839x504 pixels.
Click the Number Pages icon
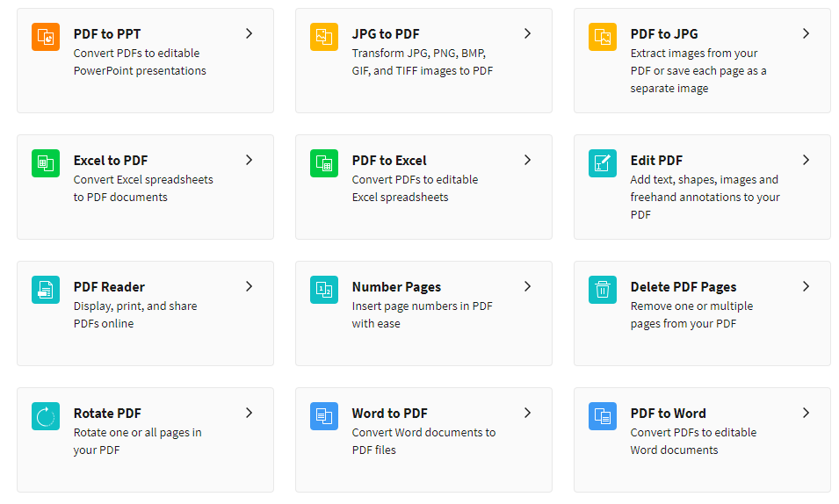[x=324, y=290]
